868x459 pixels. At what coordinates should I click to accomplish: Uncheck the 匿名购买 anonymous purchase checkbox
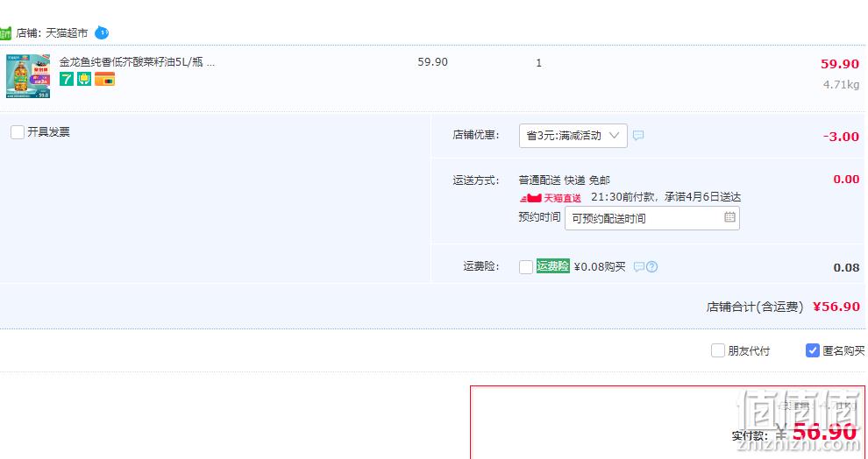coord(812,350)
